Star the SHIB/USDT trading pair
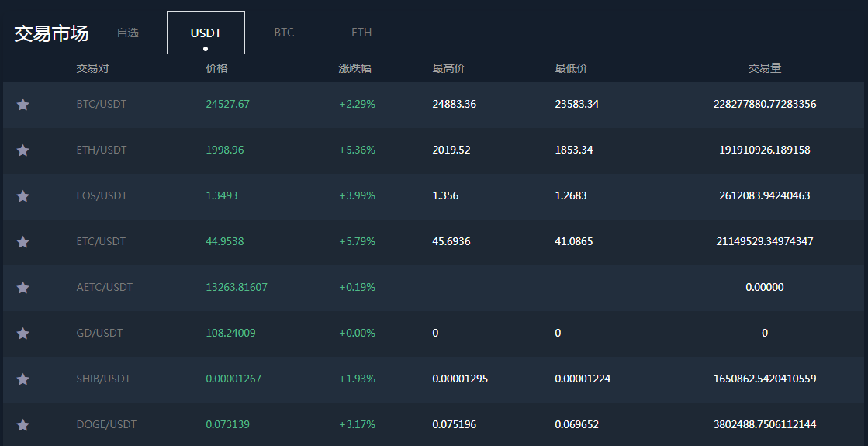 point(23,379)
